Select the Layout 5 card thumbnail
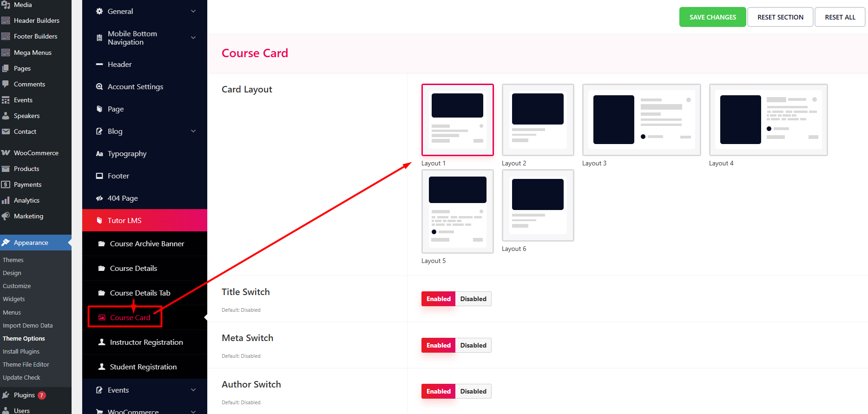The image size is (868, 414). (x=457, y=211)
